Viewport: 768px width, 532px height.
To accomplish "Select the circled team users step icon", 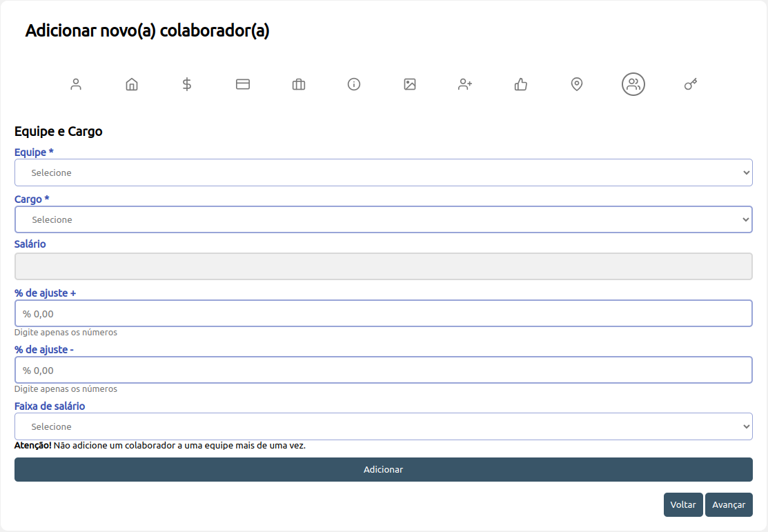I will coord(633,84).
